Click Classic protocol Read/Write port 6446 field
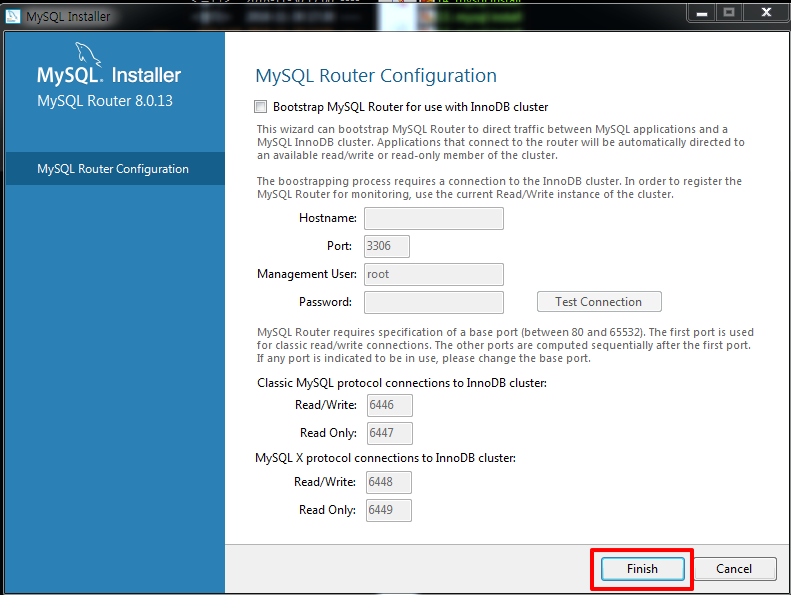Image resolution: width=791 pixels, height=595 pixels. [x=389, y=405]
